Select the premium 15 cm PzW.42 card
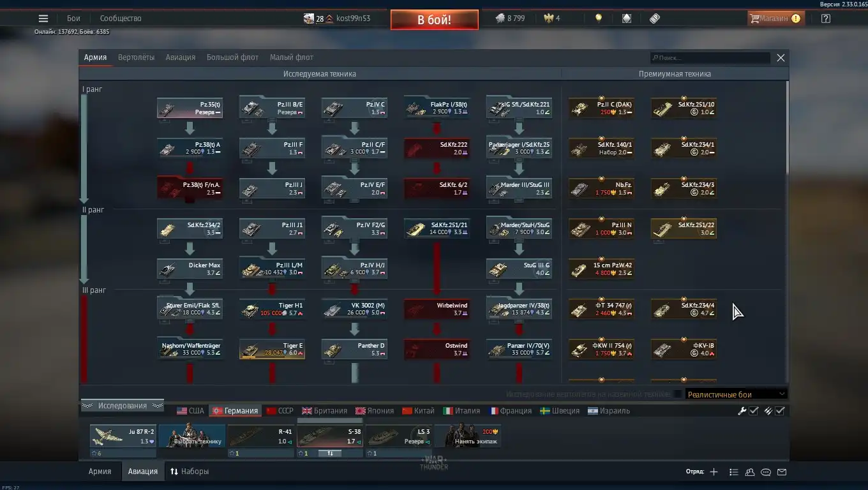Viewport: 868px width, 490px height. point(601,269)
